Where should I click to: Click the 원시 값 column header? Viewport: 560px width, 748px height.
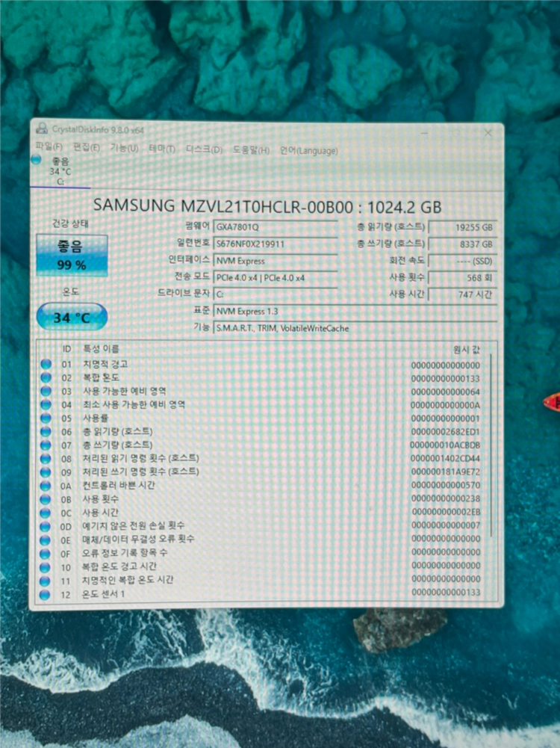[x=467, y=350]
